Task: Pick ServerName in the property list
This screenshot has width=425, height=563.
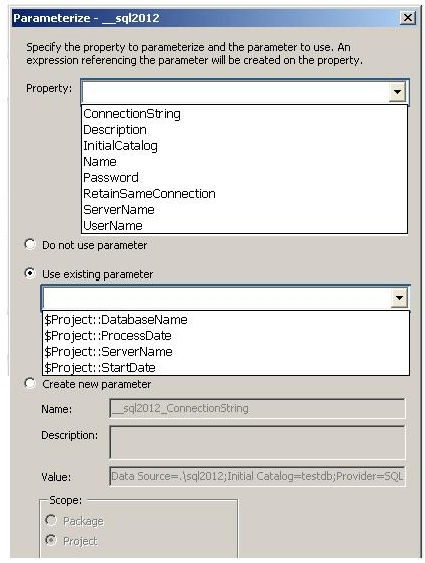Action: coord(244,209)
